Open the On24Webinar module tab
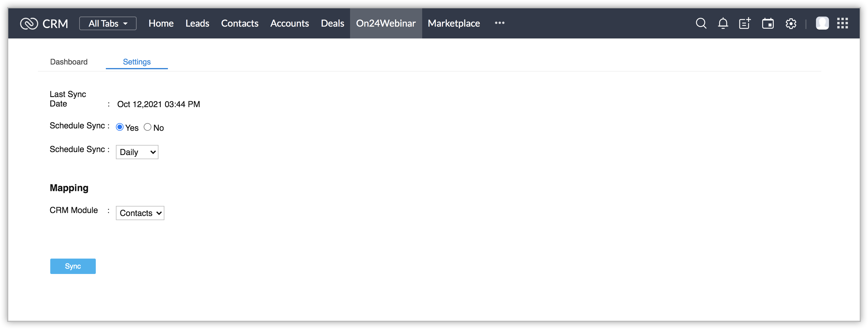868x329 pixels. [386, 23]
